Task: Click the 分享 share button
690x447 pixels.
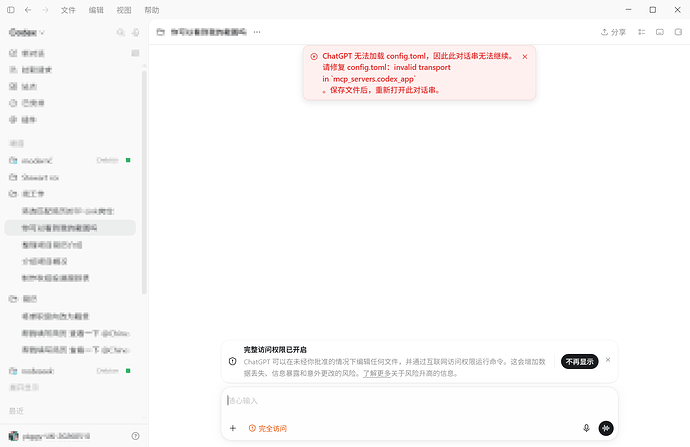Action: (613, 32)
